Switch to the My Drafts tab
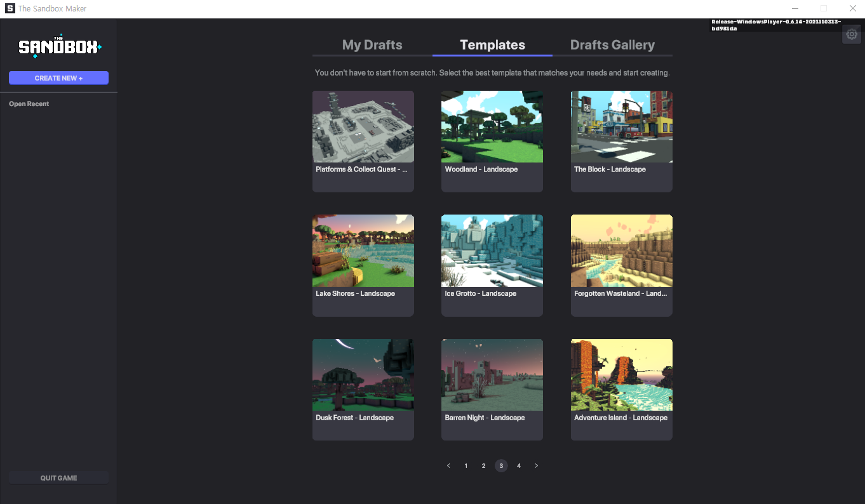865x504 pixels. 372,45
